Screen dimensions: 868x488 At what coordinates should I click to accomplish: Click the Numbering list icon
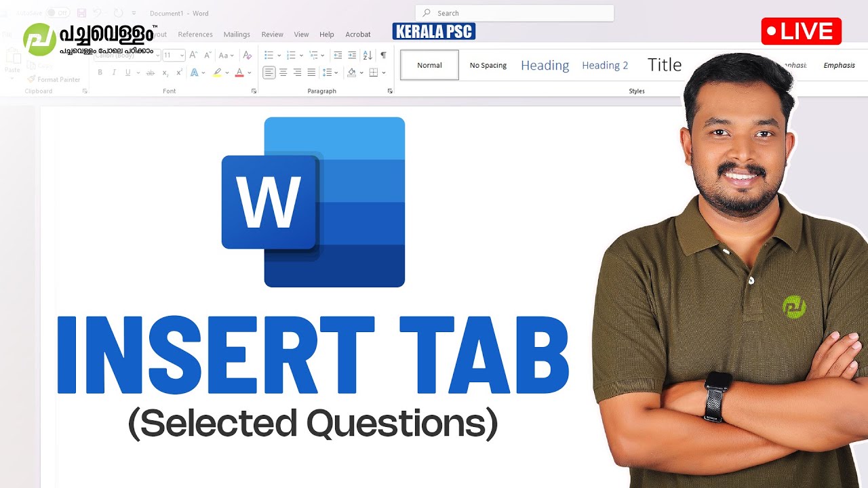pyautogui.click(x=291, y=55)
